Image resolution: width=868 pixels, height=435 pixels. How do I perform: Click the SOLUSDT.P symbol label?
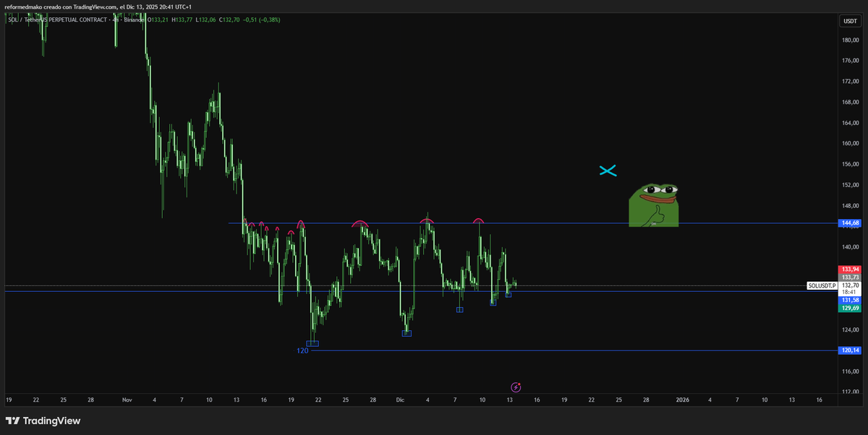tap(822, 285)
